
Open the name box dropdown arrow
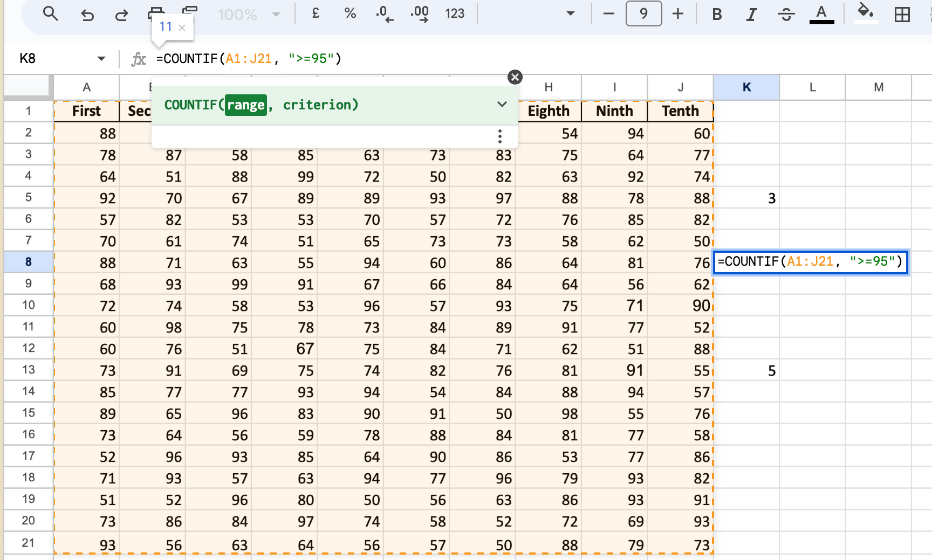101,59
